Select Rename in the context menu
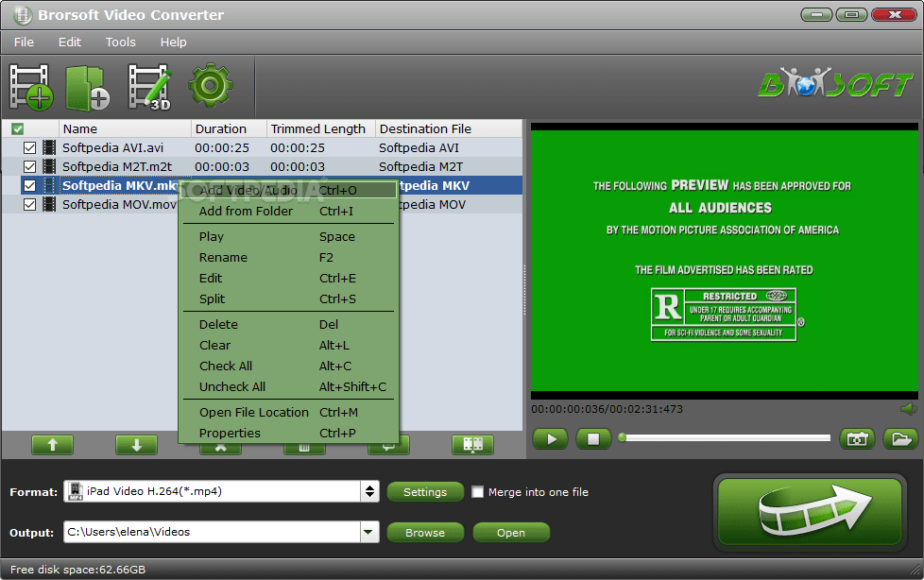924x580 pixels. [x=288, y=257]
